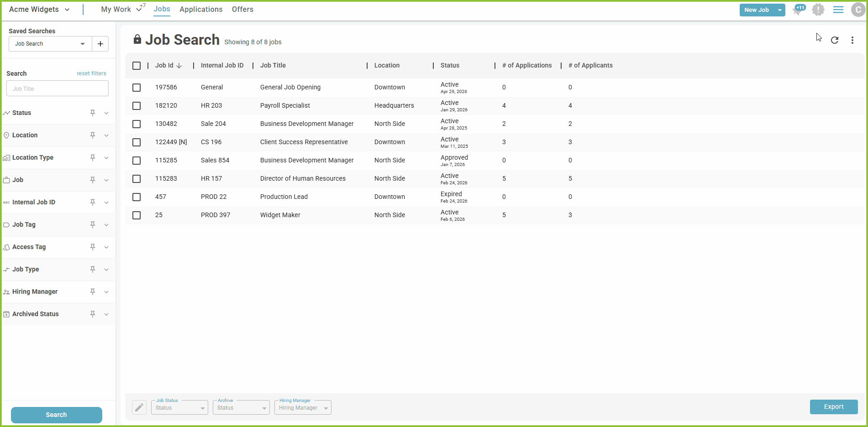Click the user avatar icon

pyautogui.click(x=858, y=10)
